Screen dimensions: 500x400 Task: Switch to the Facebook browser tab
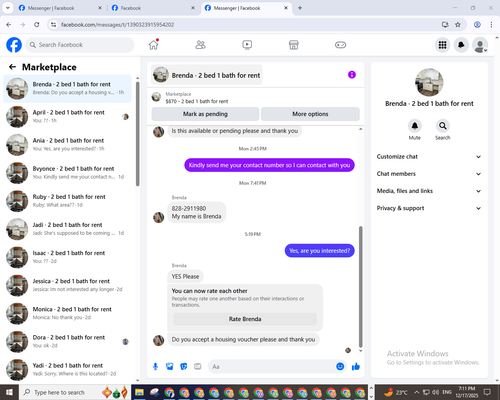[153, 8]
